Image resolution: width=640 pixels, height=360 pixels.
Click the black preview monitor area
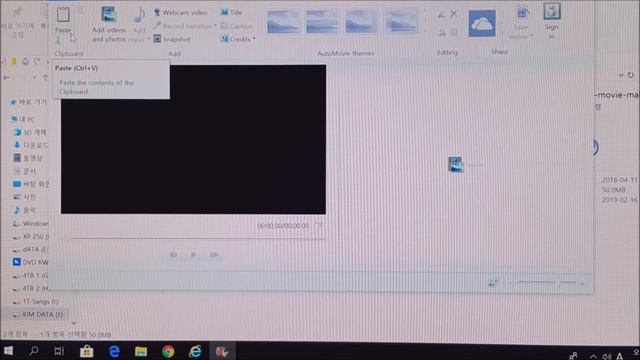point(193,139)
